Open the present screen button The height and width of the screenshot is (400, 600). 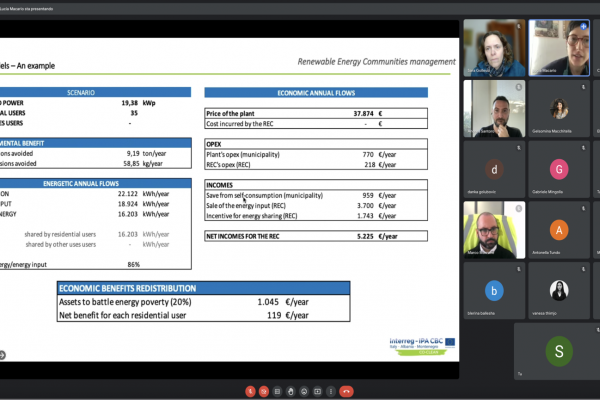click(x=317, y=391)
